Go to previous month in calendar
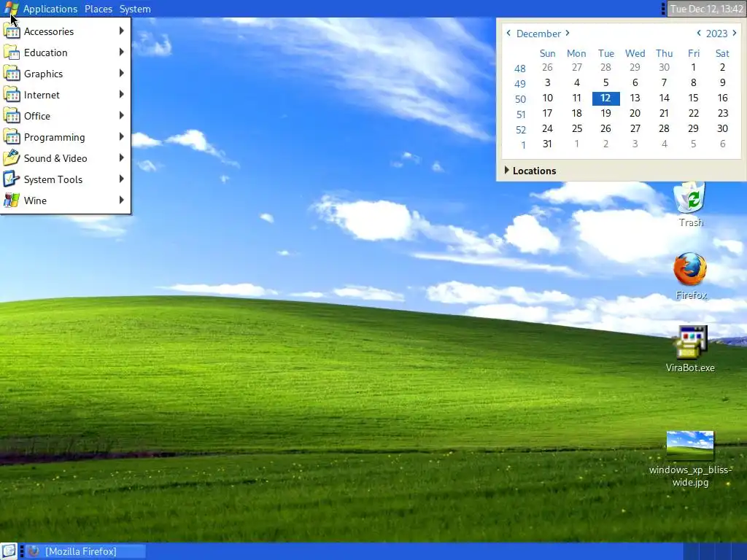This screenshot has width=747, height=560. point(508,33)
